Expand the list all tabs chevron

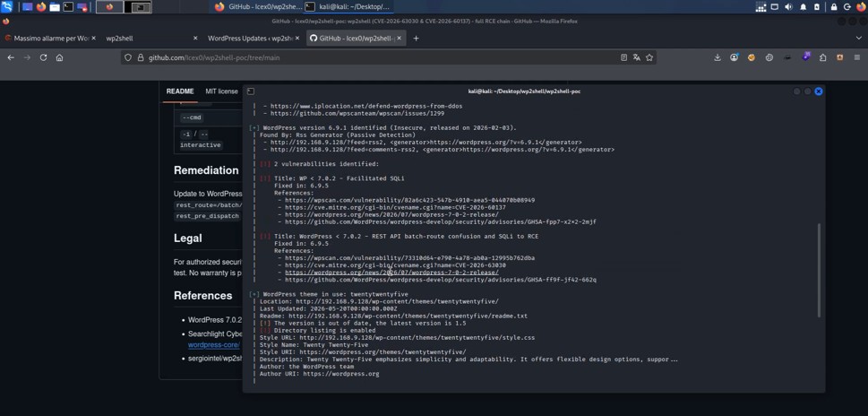[x=858, y=39]
